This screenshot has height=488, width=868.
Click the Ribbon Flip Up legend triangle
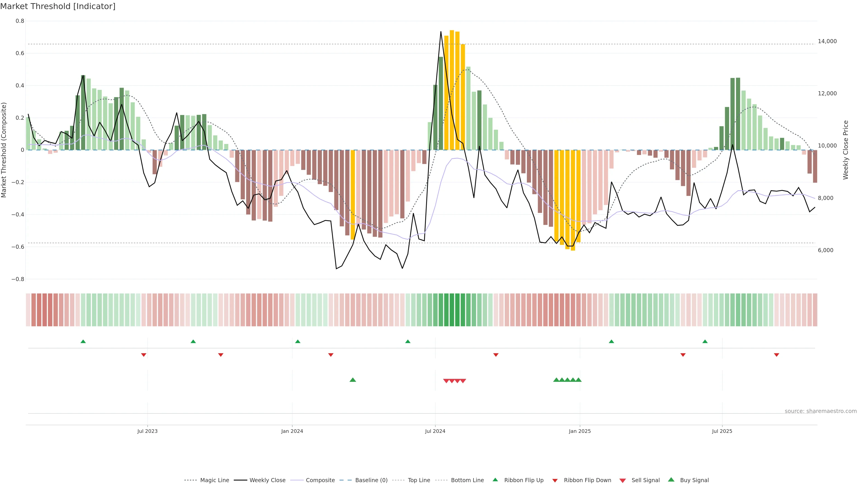[x=495, y=480]
